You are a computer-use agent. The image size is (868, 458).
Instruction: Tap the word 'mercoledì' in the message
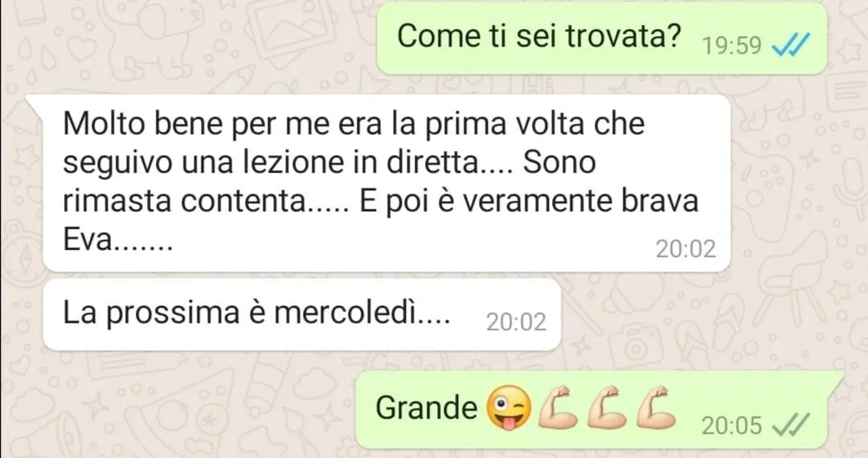pos(346,313)
